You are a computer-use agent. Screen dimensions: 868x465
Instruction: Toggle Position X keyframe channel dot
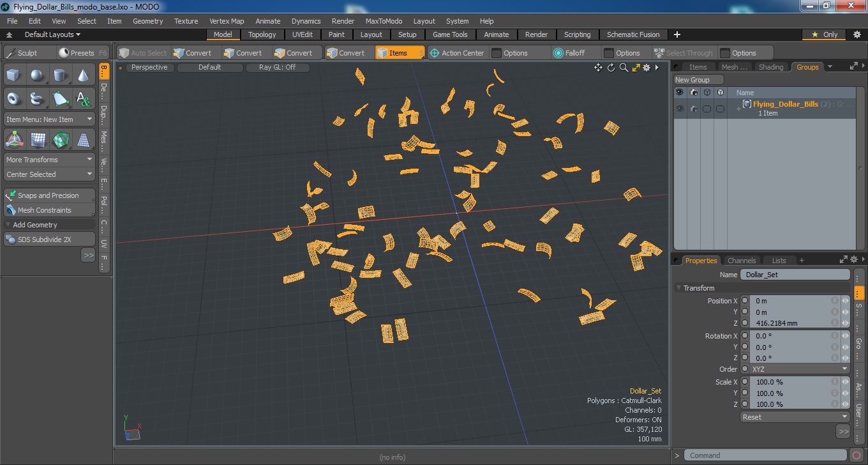(745, 301)
